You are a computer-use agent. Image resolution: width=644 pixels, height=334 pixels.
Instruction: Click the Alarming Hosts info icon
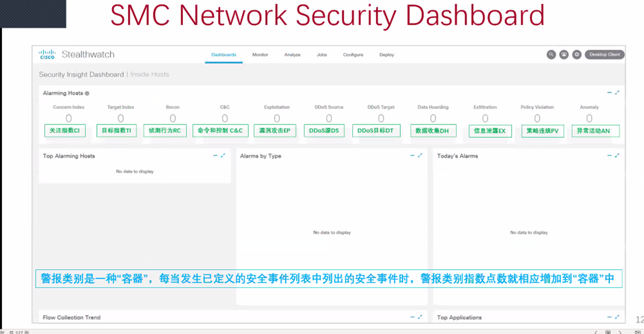pyautogui.click(x=87, y=93)
